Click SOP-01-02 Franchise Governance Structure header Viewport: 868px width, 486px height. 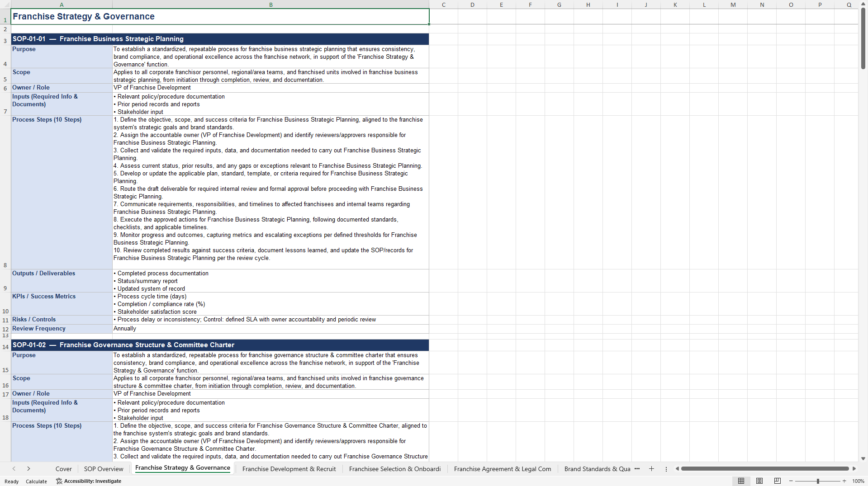(220, 345)
